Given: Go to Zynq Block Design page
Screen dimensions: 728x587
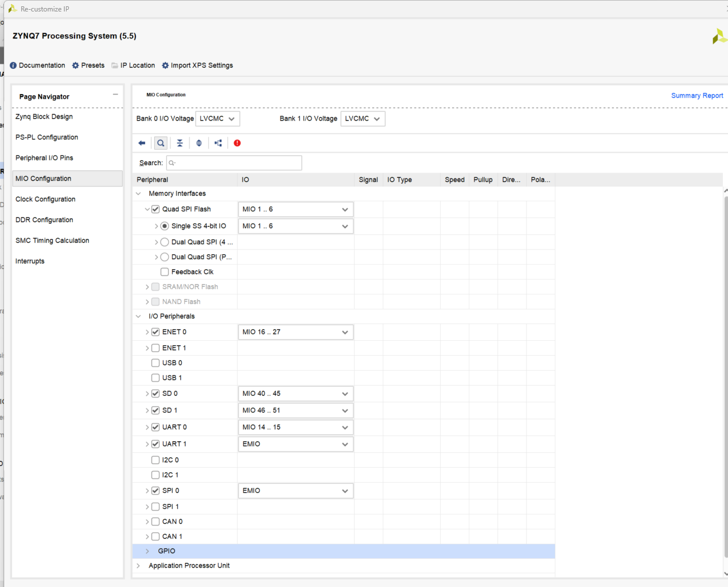Looking at the screenshot, I should click(44, 116).
